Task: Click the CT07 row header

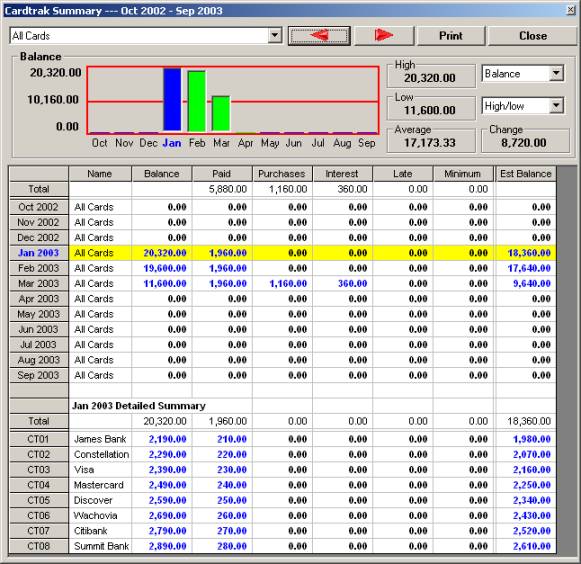Action: pos(39,531)
